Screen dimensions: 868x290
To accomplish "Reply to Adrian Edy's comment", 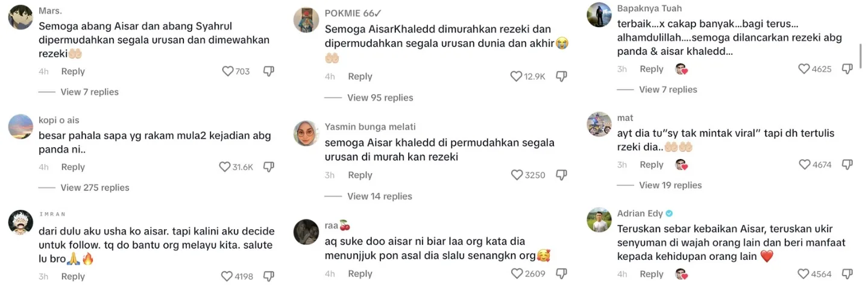I will (652, 274).
